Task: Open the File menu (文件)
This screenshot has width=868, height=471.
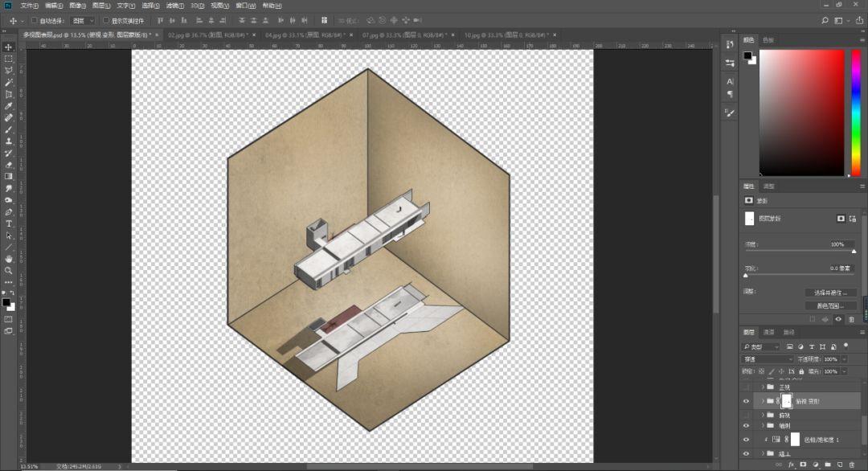Action: point(30,6)
